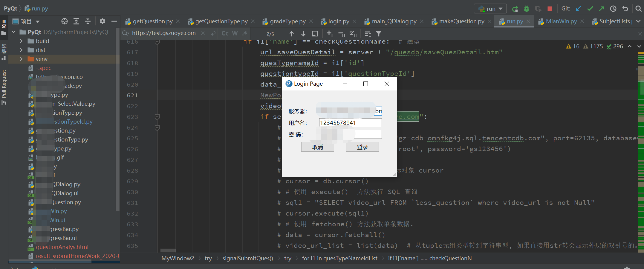Viewport: 644px width, 269px height.
Task: Toggle Match Case (Cc) in search bar
Action: pyautogui.click(x=225, y=33)
